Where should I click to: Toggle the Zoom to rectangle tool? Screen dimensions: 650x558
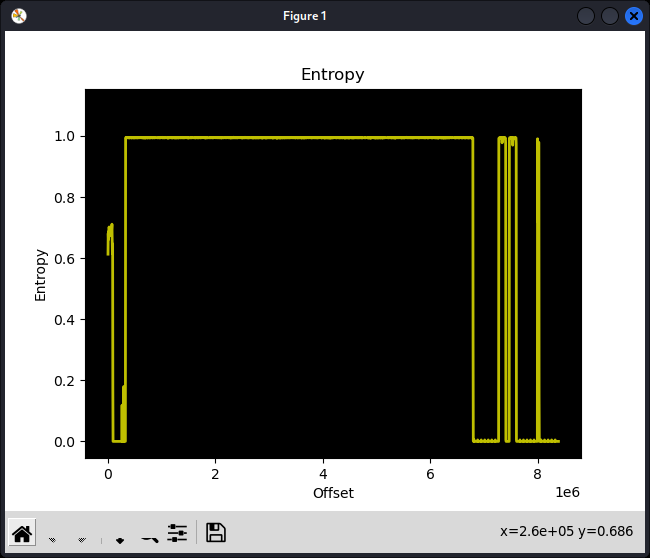(x=149, y=535)
